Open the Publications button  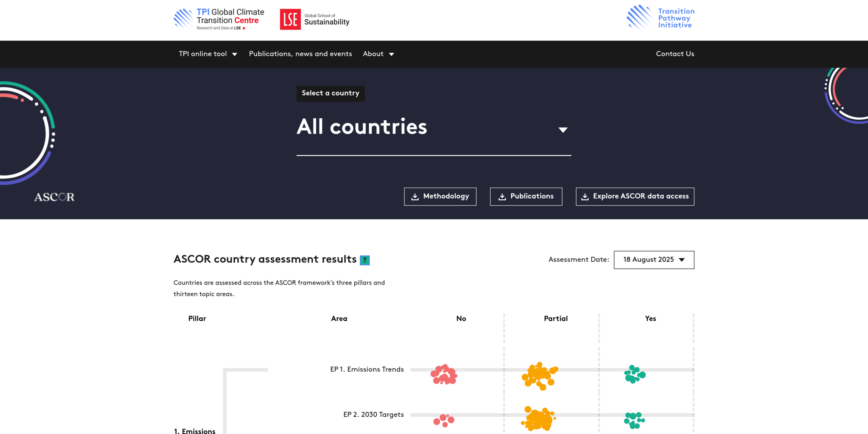[x=526, y=197]
